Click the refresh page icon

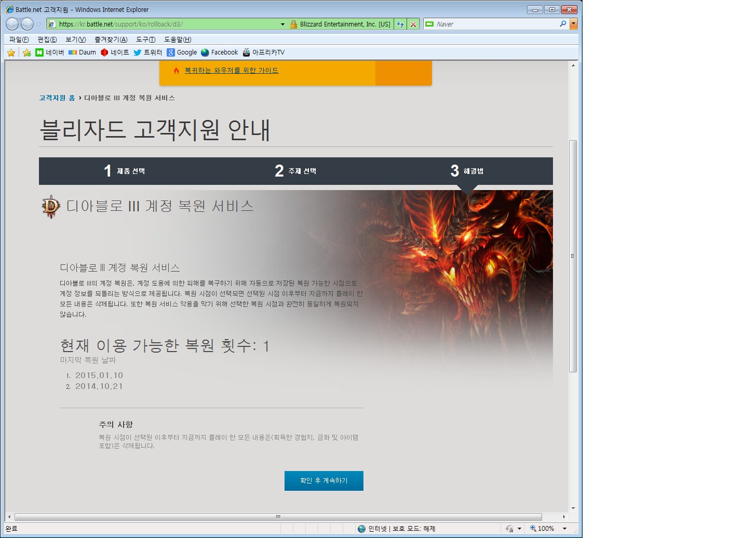(400, 24)
